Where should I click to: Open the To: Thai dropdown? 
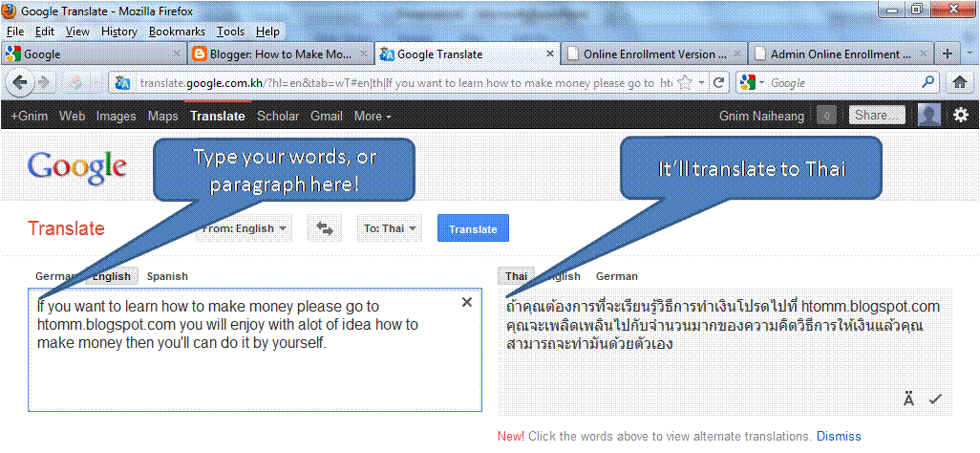click(390, 228)
